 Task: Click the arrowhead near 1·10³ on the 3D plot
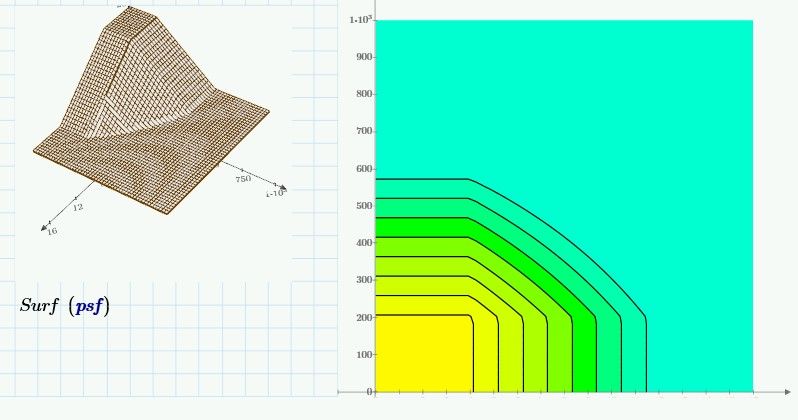pyautogui.click(x=283, y=188)
